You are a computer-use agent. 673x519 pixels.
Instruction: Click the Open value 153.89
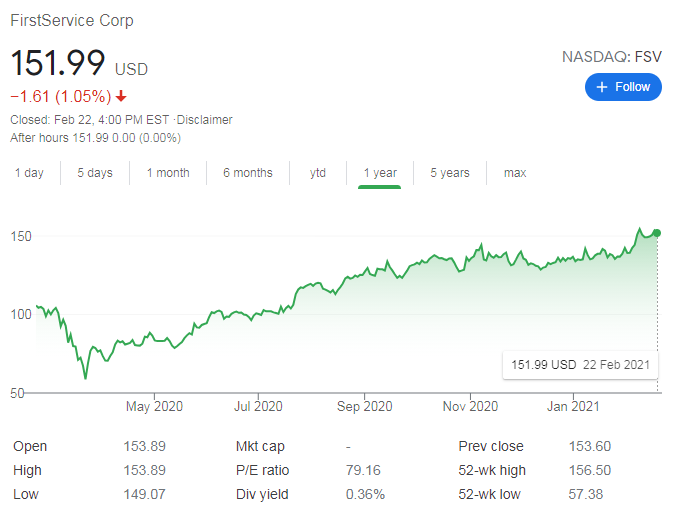(144, 446)
